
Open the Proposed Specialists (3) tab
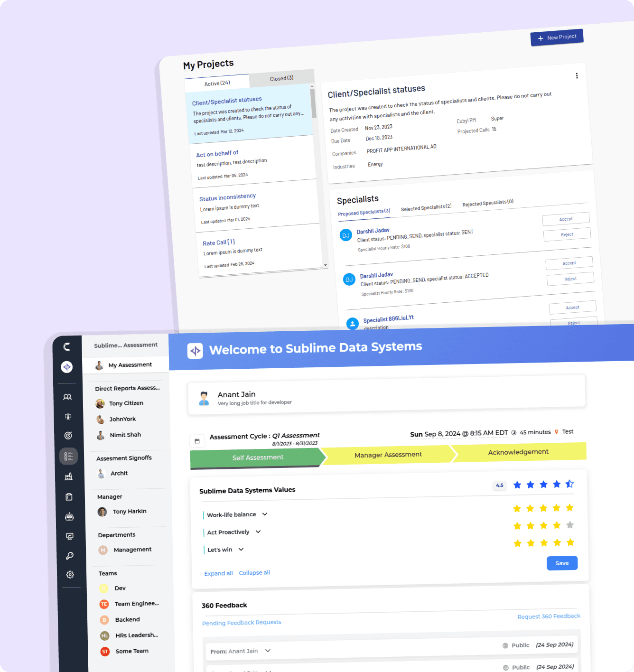tap(364, 212)
